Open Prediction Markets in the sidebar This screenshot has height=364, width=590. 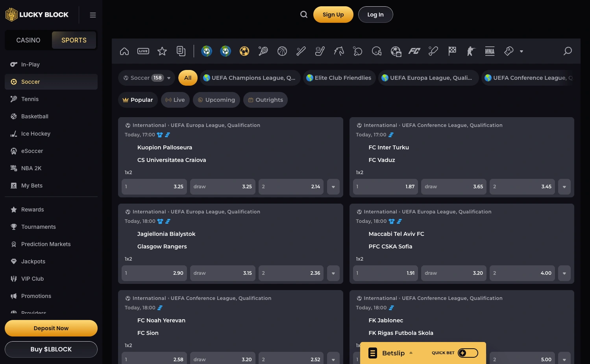[x=51, y=244]
